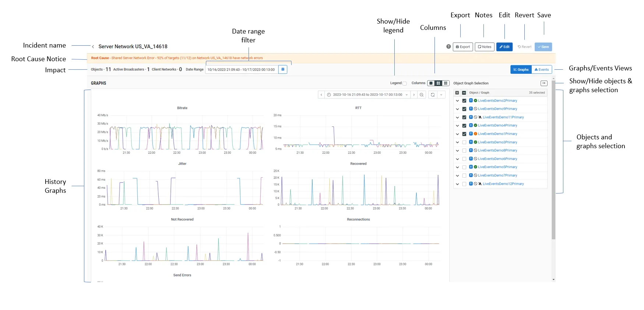Expand all objects with the plus icon
Viewport: 644px width, 310px height.
(457, 93)
